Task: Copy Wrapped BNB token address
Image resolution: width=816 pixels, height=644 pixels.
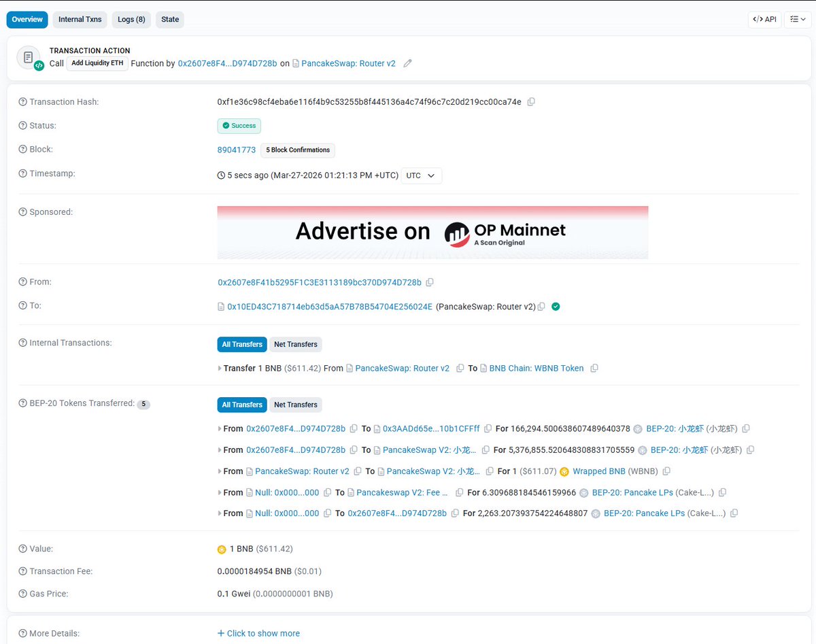Action: 666,471
